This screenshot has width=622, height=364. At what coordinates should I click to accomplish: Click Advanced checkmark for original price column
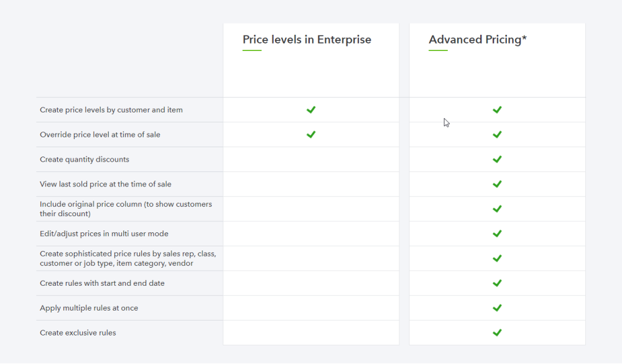[x=497, y=209]
